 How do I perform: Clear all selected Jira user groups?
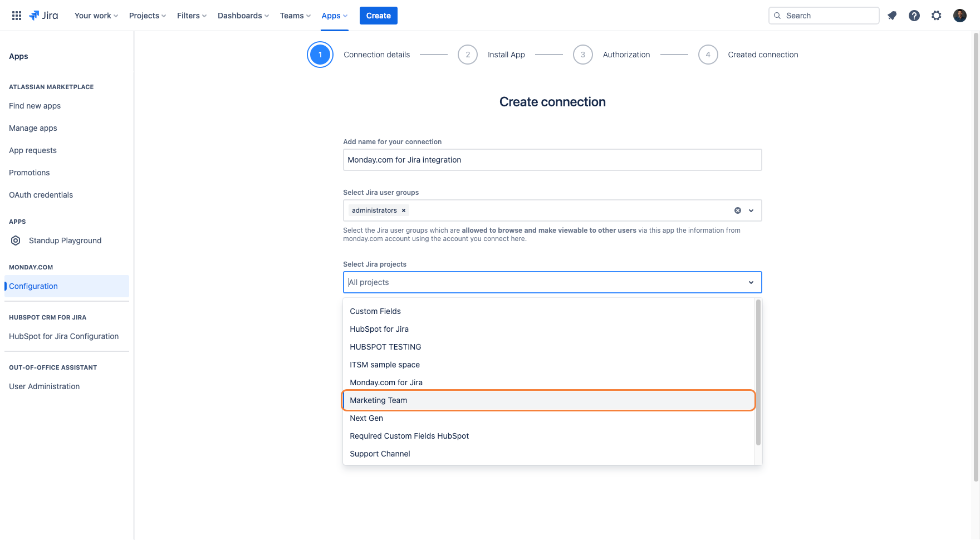click(738, 210)
